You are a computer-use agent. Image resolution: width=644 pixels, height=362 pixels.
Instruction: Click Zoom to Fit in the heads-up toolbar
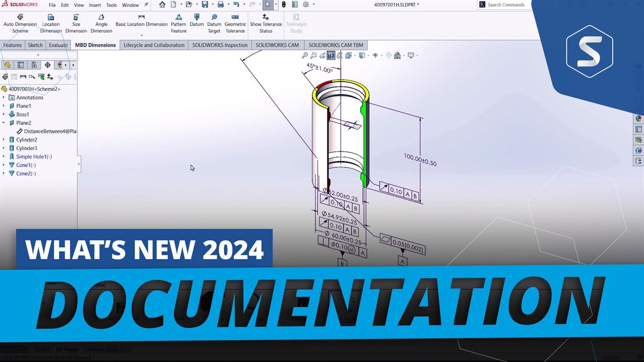click(305, 55)
